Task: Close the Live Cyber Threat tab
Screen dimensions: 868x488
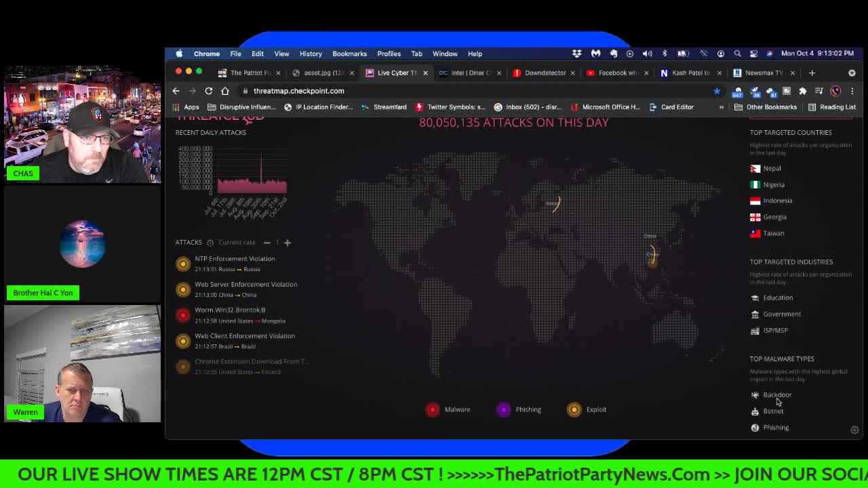Action: [x=425, y=73]
